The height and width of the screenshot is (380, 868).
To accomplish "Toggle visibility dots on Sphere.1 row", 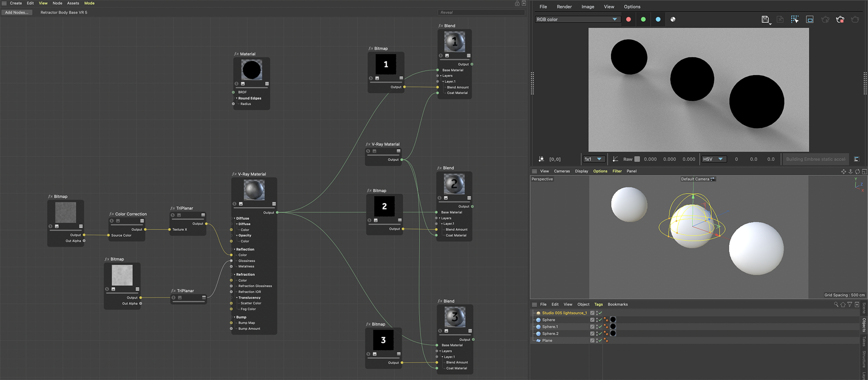I will click(x=597, y=327).
